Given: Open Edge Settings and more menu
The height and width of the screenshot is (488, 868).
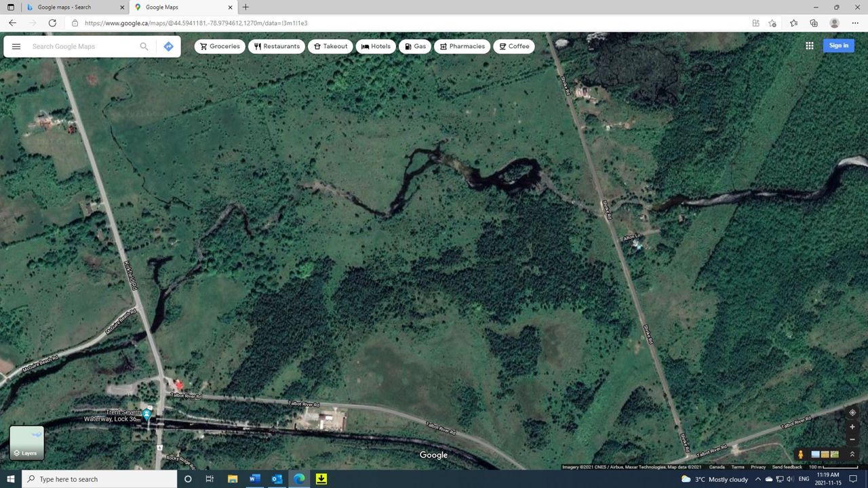Looking at the screenshot, I should [855, 23].
